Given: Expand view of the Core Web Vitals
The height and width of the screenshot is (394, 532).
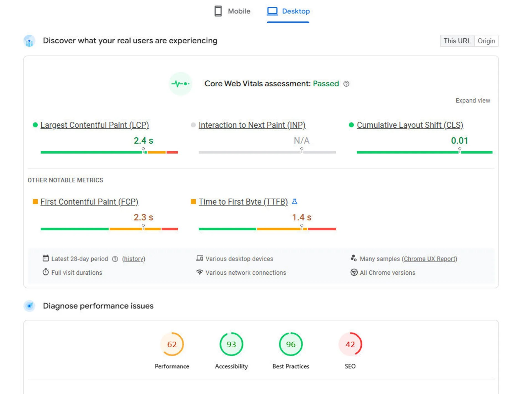Looking at the screenshot, I should [473, 101].
